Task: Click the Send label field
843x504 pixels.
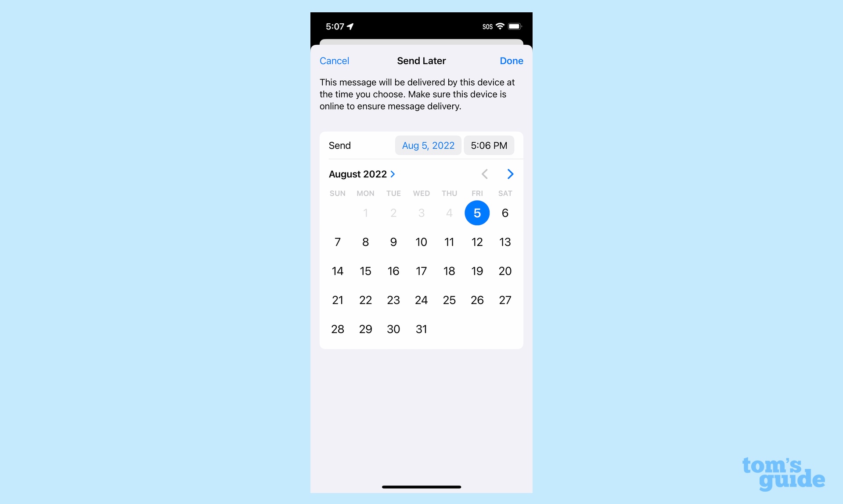Action: click(x=339, y=144)
